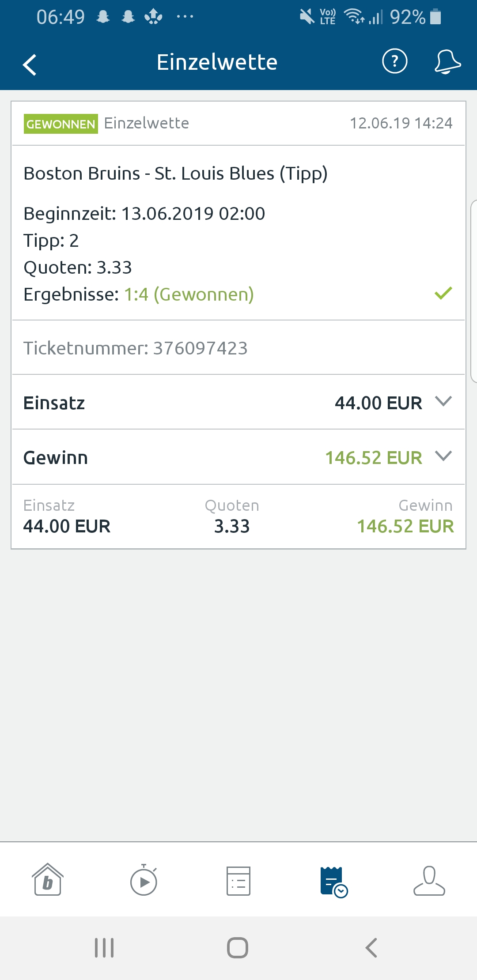This screenshot has width=477, height=980.
Task: Open the bet slip list icon
Action: (x=238, y=881)
